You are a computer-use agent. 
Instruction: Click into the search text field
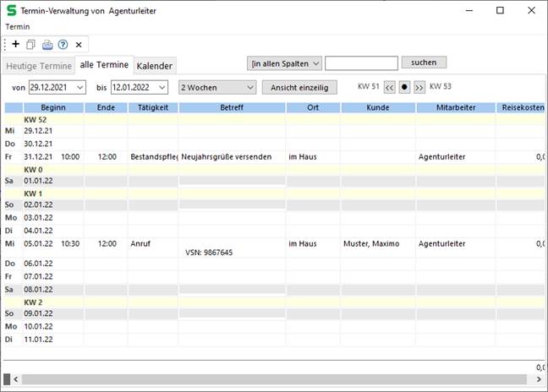[x=361, y=63]
